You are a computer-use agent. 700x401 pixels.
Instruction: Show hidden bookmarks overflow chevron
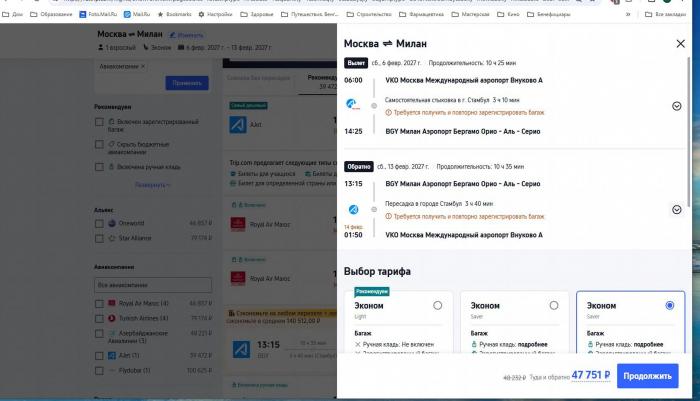628,14
